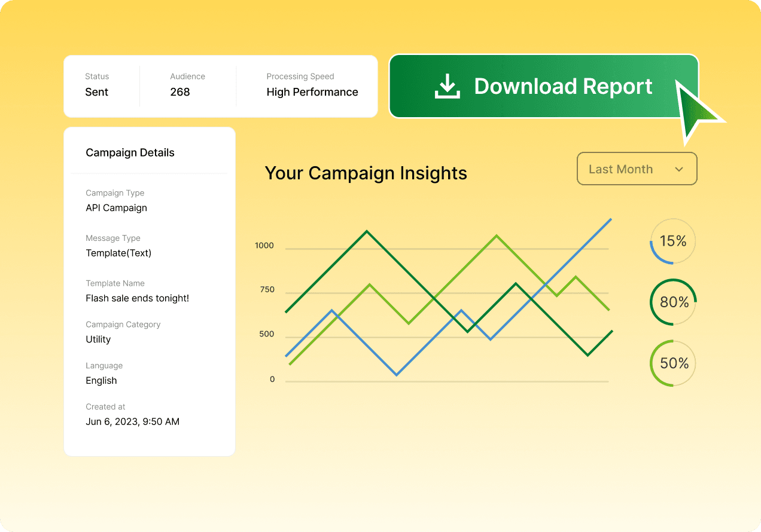This screenshot has height=532, width=761.
Task: Select the High Performance processing speed value
Action: coord(312,92)
